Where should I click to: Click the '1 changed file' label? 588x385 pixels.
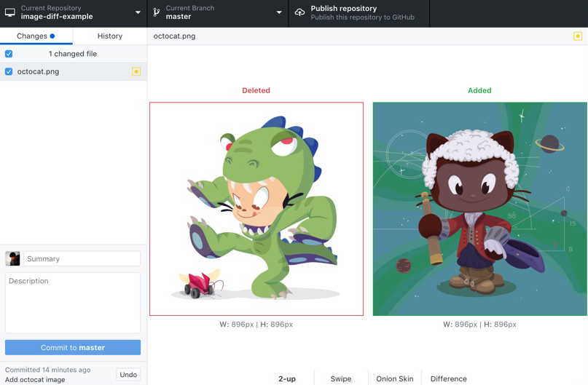[73, 54]
